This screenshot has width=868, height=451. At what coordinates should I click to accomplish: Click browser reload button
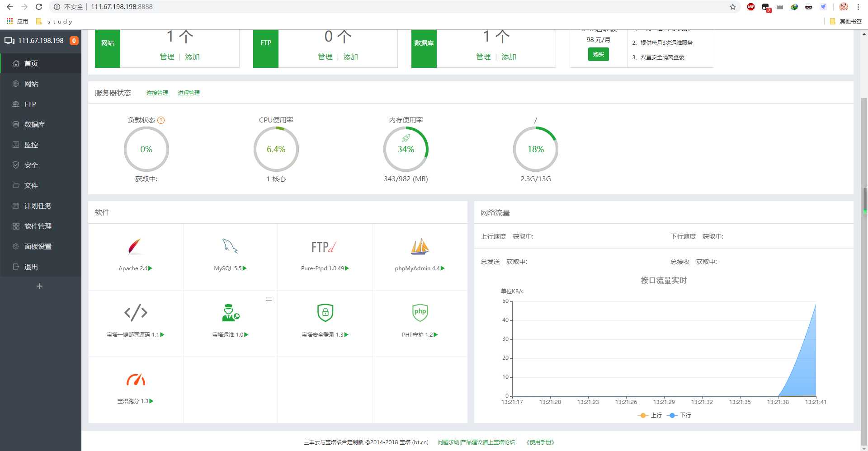point(39,7)
